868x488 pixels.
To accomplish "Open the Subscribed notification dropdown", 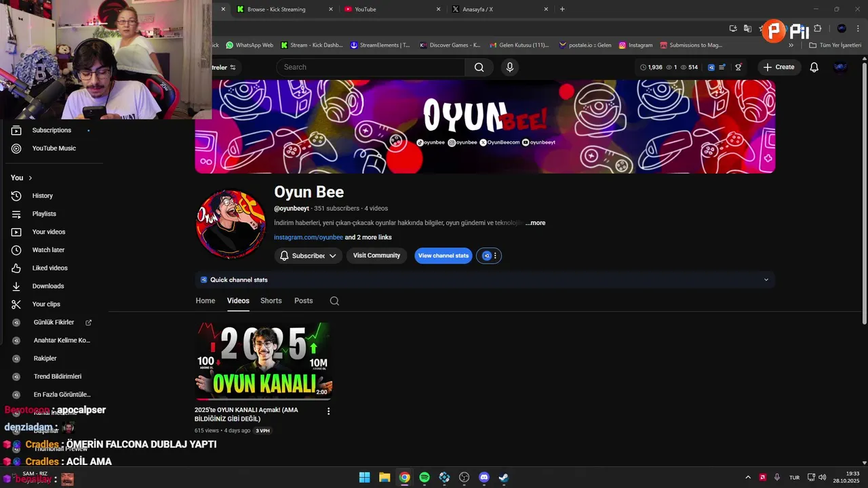I will [x=309, y=256].
